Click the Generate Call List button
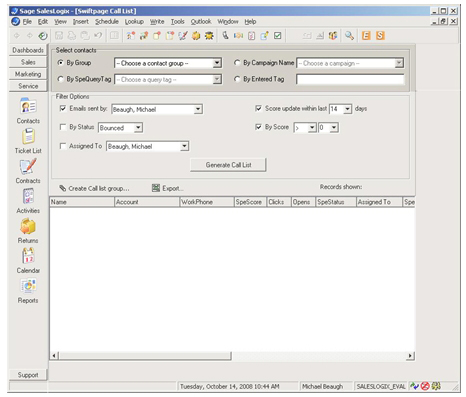 point(228,165)
